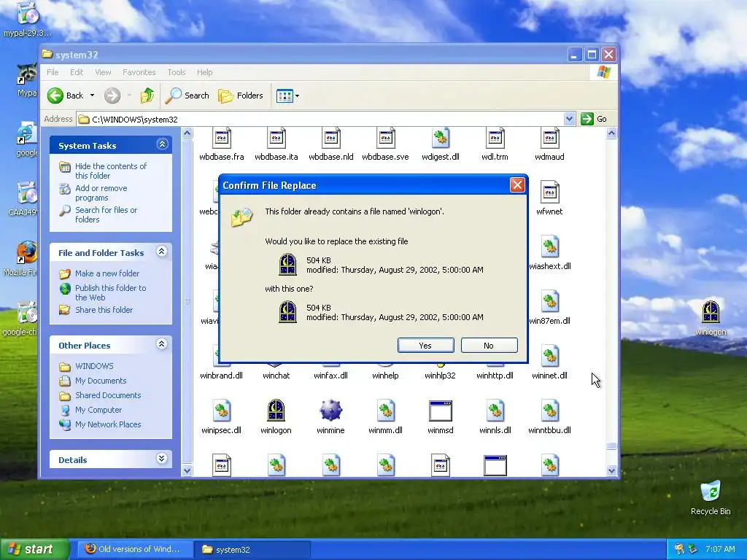Image resolution: width=747 pixels, height=560 pixels.
Task: Close the Confirm File Replace dialog
Action: (x=517, y=184)
